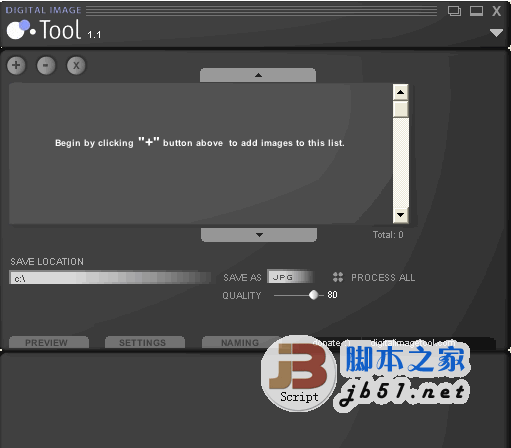This screenshot has width=511, height=448.
Task: Move item down with bottom arrow bar
Action: click(259, 235)
